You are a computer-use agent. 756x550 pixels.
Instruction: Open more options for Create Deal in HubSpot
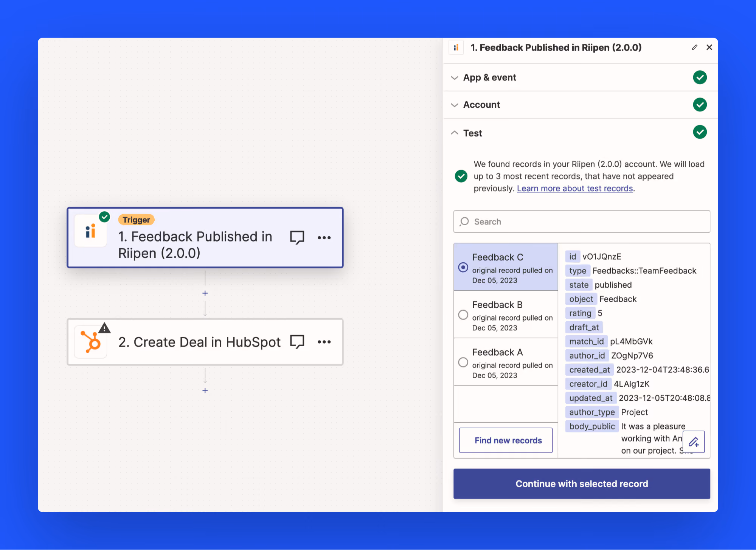click(324, 342)
